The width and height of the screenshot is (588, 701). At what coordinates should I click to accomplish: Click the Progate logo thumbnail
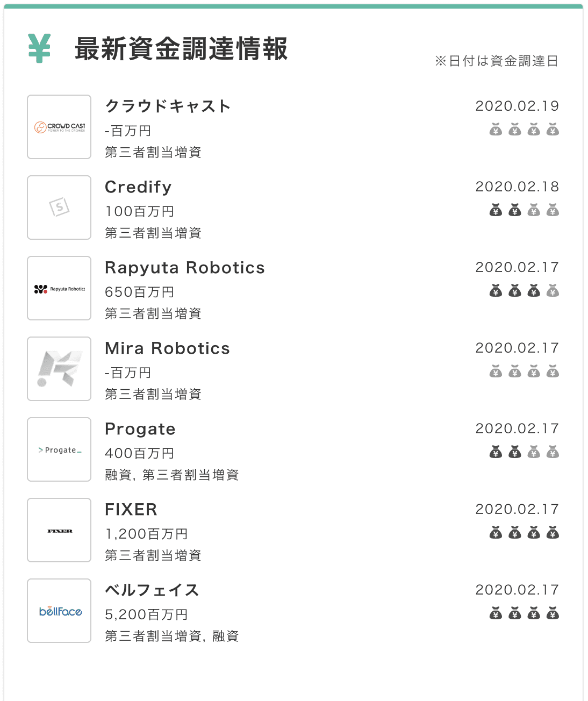click(59, 449)
